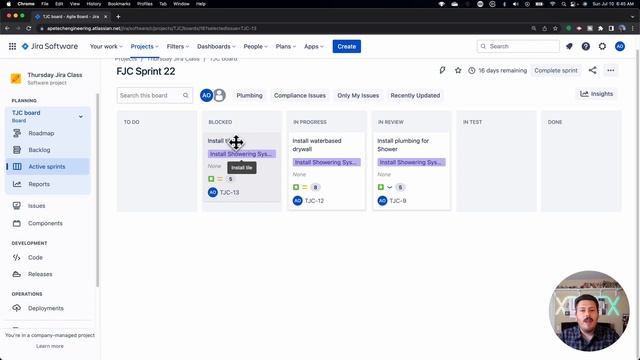Filter board by the AO assignee avatar
This screenshot has height=360, width=640.
click(206, 96)
